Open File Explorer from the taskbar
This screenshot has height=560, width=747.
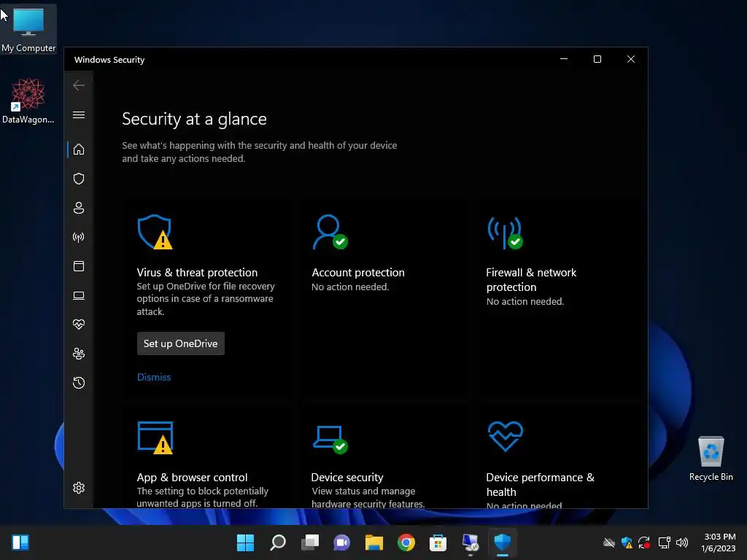pyautogui.click(x=374, y=542)
